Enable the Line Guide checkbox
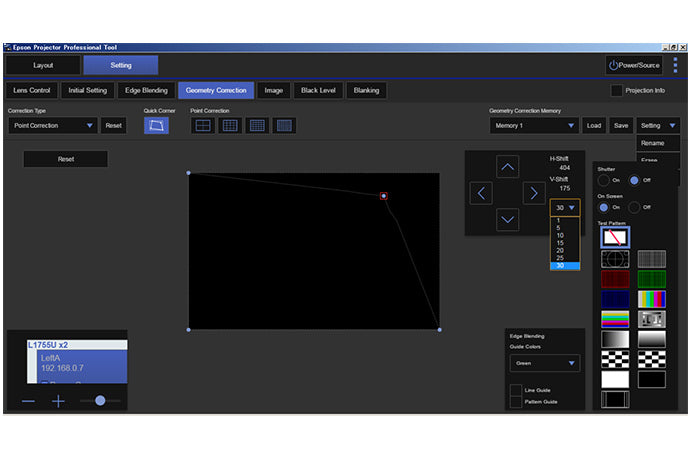690x460 pixels. (x=515, y=390)
